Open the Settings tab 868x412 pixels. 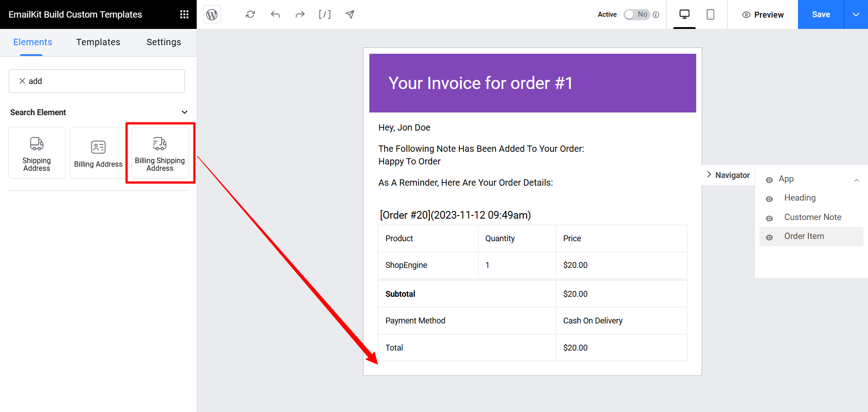(x=164, y=42)
